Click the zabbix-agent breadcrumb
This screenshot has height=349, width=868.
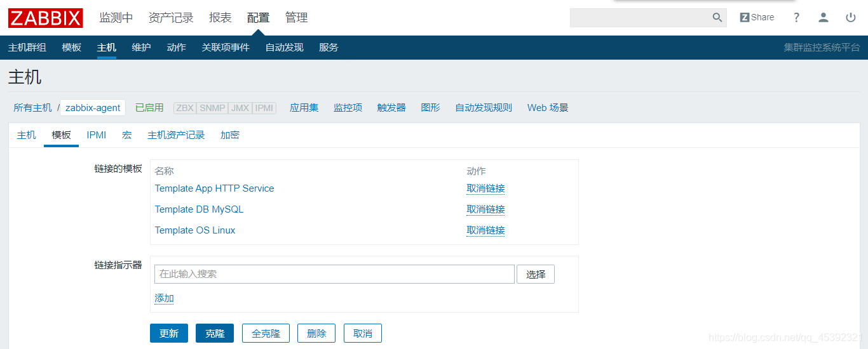pyautogui.click(x=93, y=108)
